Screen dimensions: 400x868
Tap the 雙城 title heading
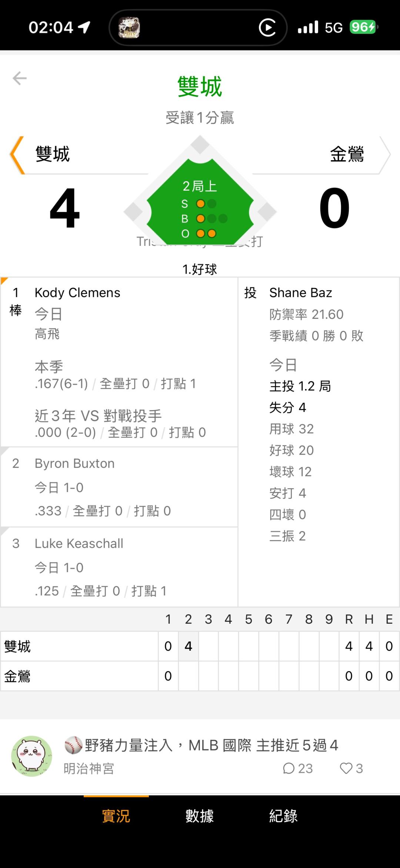200,87
